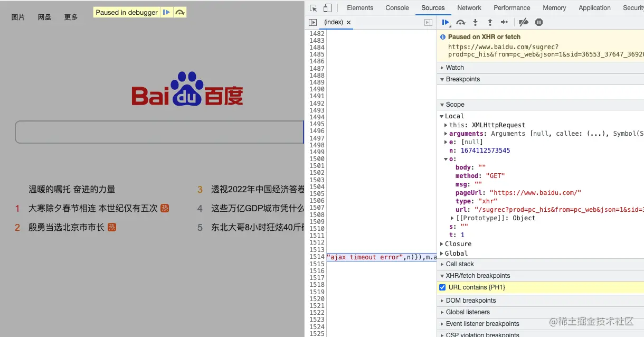Open the Console tab
The image size is (644, 337).
[397, 8]
